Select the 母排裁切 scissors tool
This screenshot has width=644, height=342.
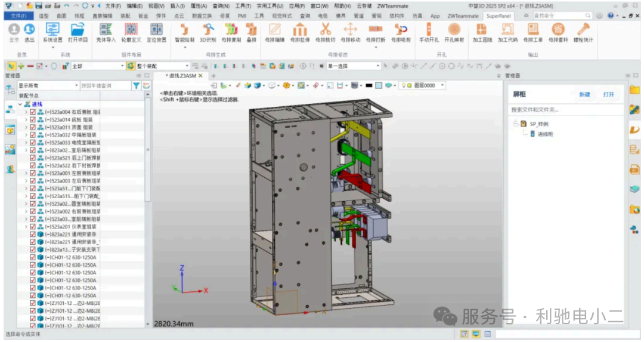pos(326,30)
